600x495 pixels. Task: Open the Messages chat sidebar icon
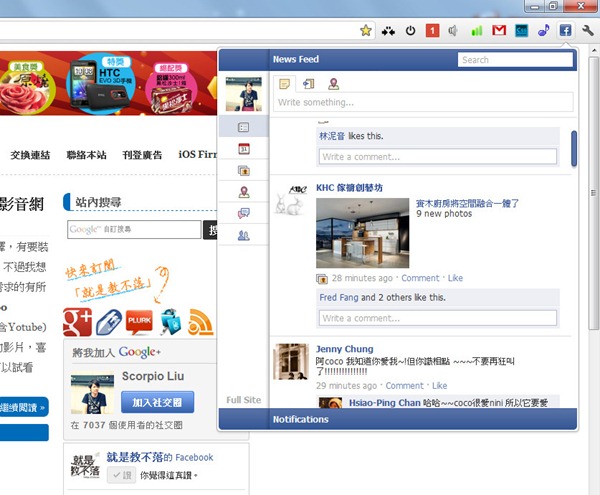coord(243,213)
